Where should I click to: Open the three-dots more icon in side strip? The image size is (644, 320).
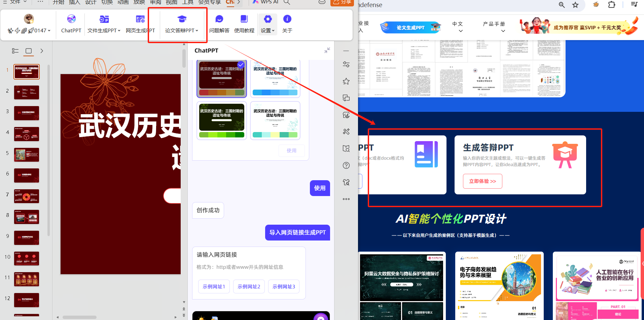pos(346,199)
